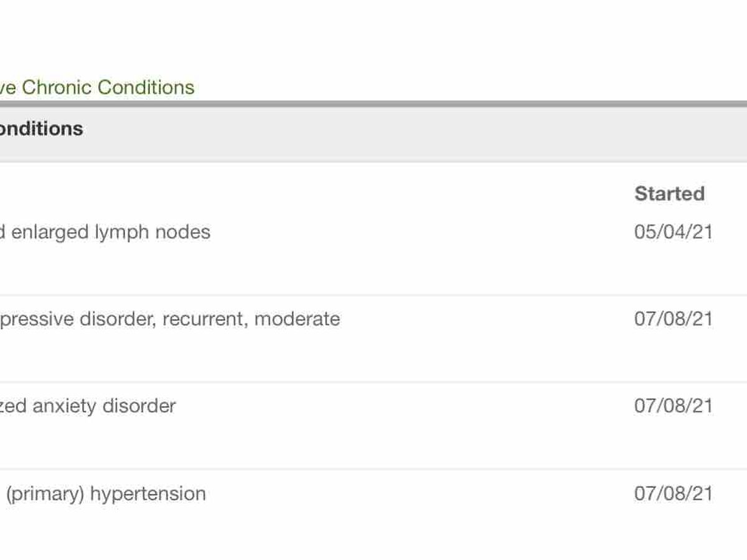Click the word "moderate" in depressive entry

point(297,319)
